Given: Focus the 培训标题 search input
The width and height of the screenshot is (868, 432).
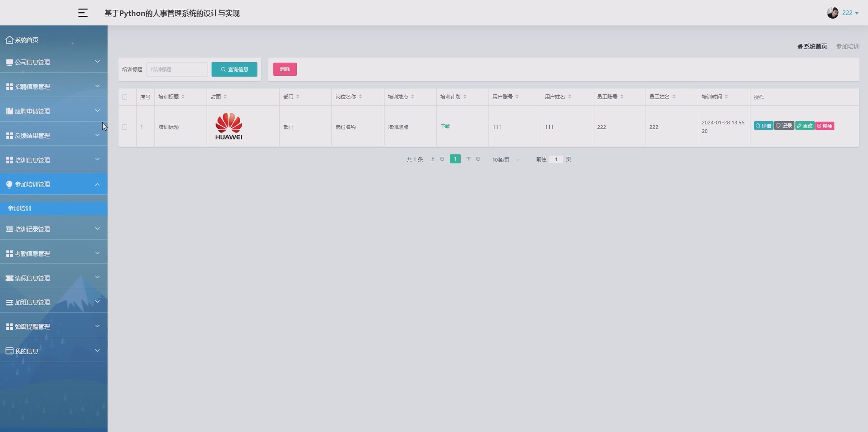Looking at the screenshot, I should point(177,69).
